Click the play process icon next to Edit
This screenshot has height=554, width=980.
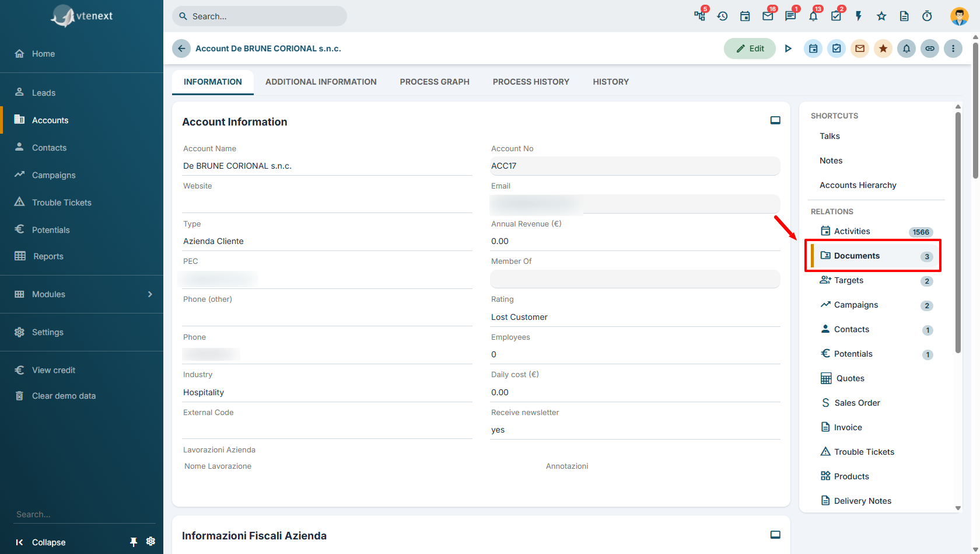(788, 48)
